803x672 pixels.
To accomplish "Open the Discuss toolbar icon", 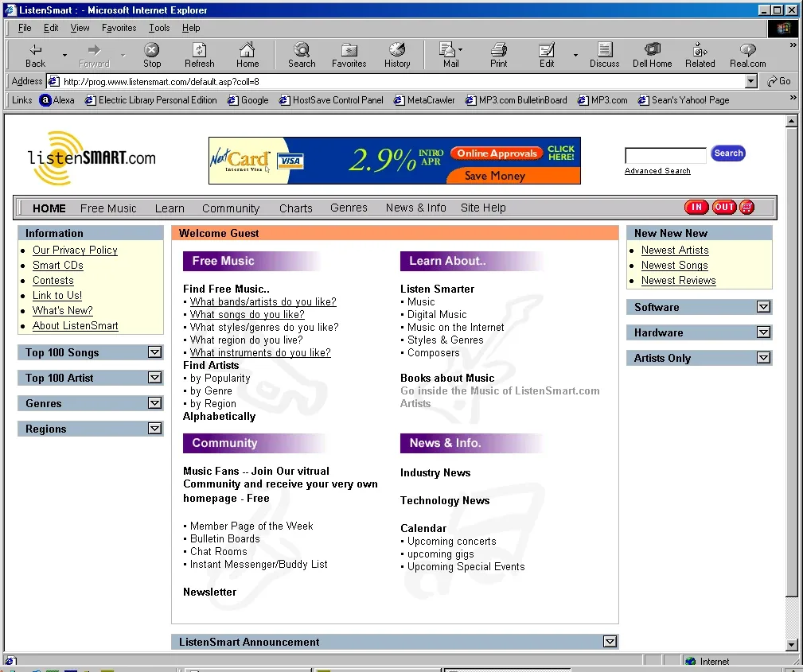I will pyautogui.click(x=604, y=56).
